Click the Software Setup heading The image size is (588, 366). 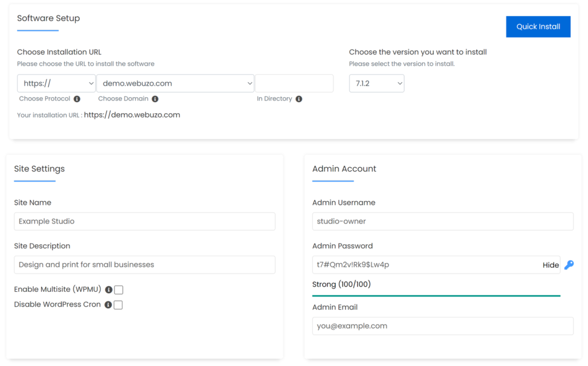pyautogui.click(x=48, y=18)
